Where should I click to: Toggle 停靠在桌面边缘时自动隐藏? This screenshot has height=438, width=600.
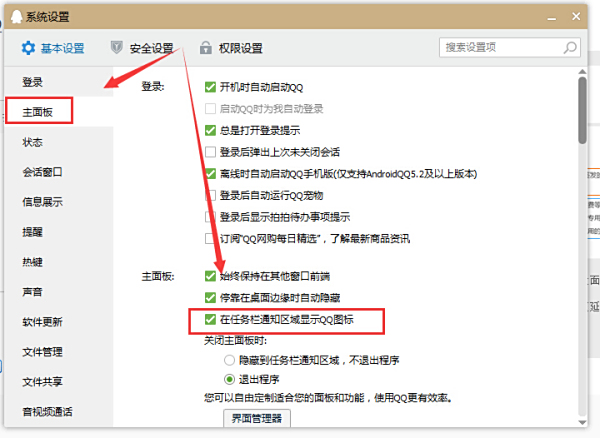(210, 298)
